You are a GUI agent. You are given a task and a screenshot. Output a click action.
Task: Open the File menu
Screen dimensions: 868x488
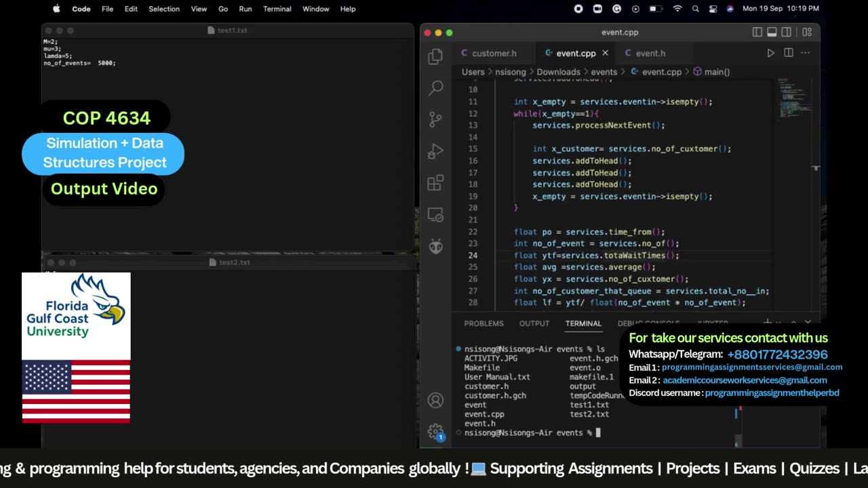tap(107, 9)
